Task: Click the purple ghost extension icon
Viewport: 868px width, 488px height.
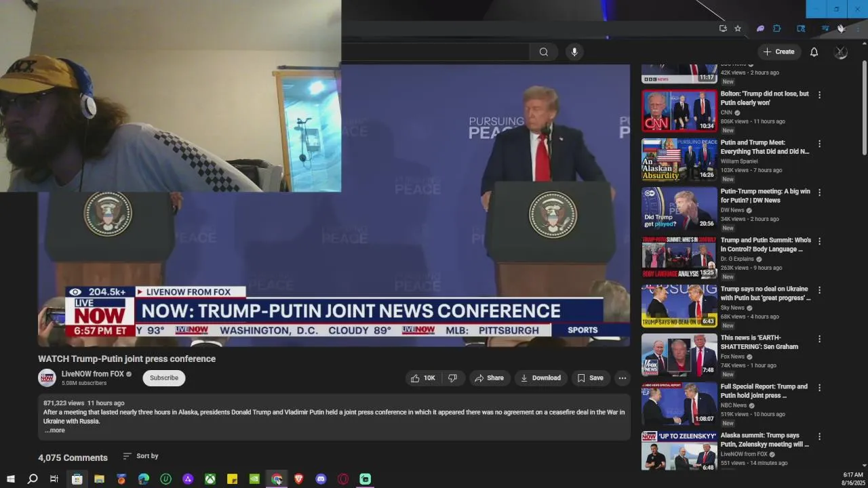Action: coord(760,28)
